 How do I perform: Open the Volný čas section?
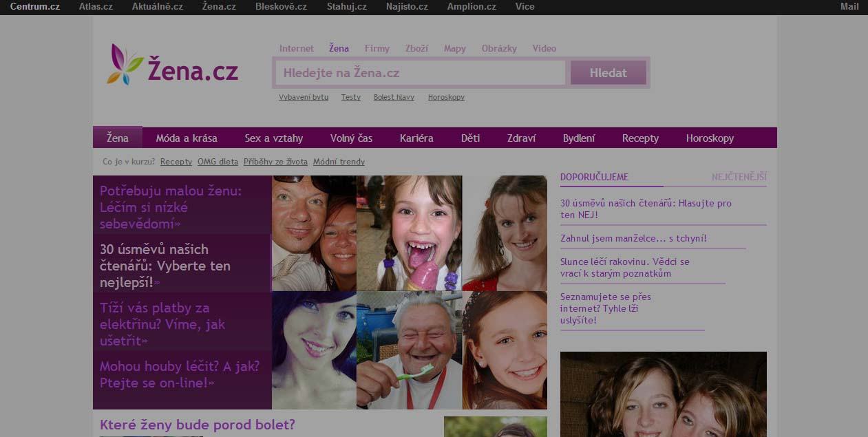tap(351, 138)
